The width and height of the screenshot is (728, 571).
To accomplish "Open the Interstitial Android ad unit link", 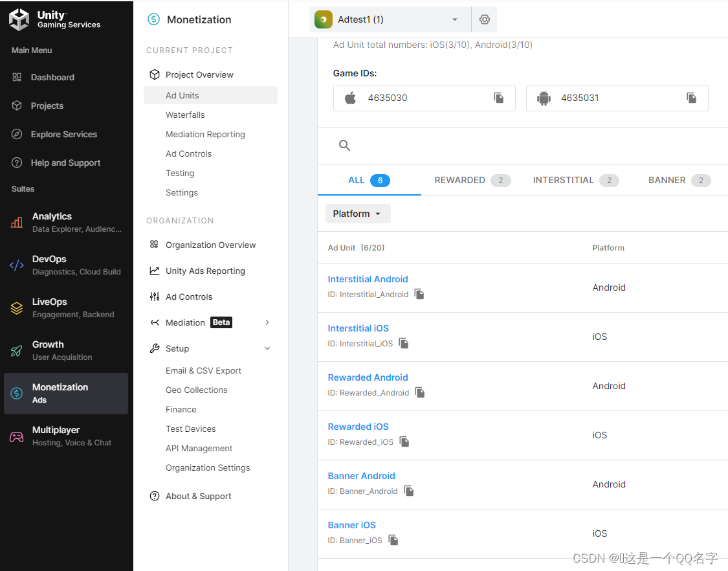I will click(368, 279).
